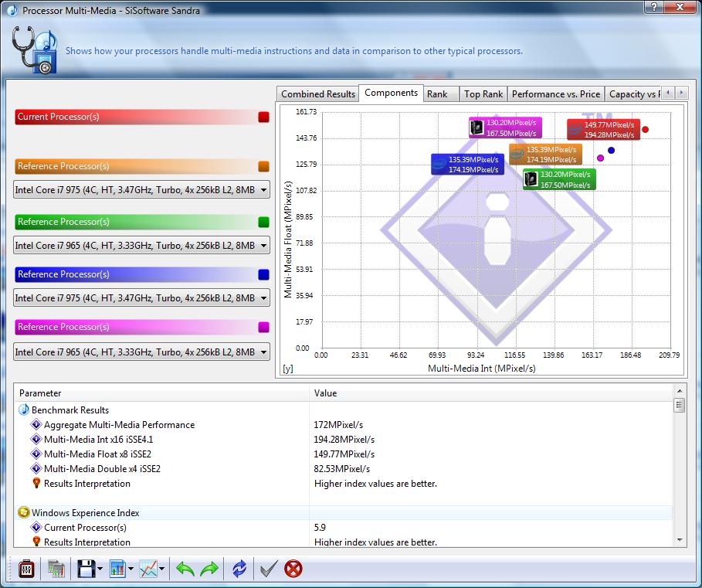Click the save floppy disk icon
The height and width of the screenshot is (588, 702).
(x=85, y=569)
